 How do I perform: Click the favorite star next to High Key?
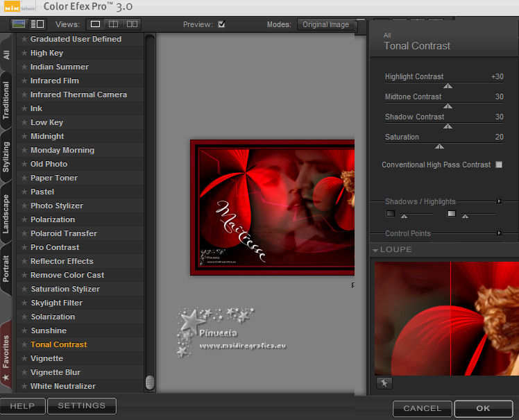pos(24,53)
